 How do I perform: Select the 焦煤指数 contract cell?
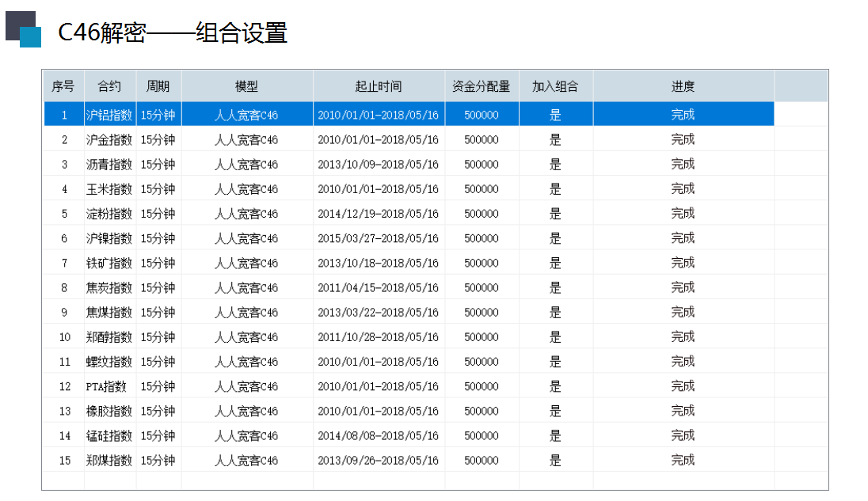point(109,313)
